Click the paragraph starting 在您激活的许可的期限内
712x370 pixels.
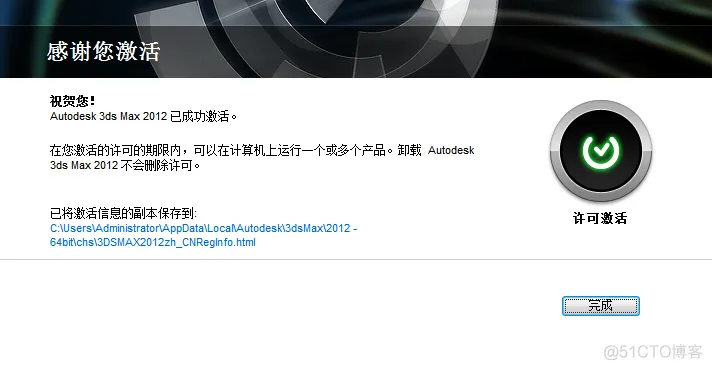coord(262,158)
